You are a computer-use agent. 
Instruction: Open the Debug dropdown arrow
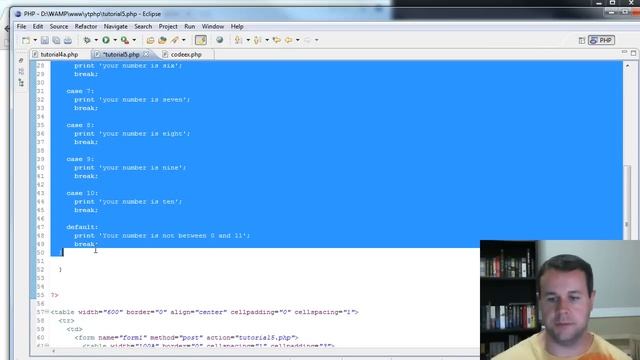click(96, 40)
